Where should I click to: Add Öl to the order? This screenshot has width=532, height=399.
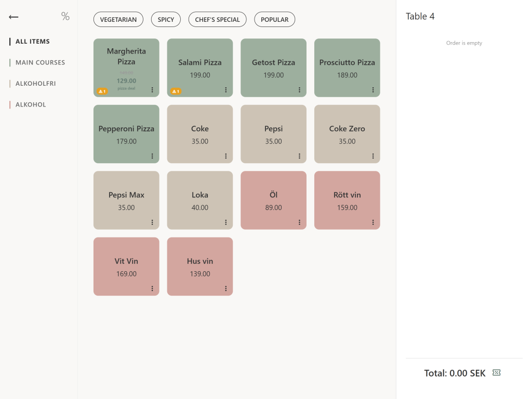pyautogui.click(x=273, y=200)
